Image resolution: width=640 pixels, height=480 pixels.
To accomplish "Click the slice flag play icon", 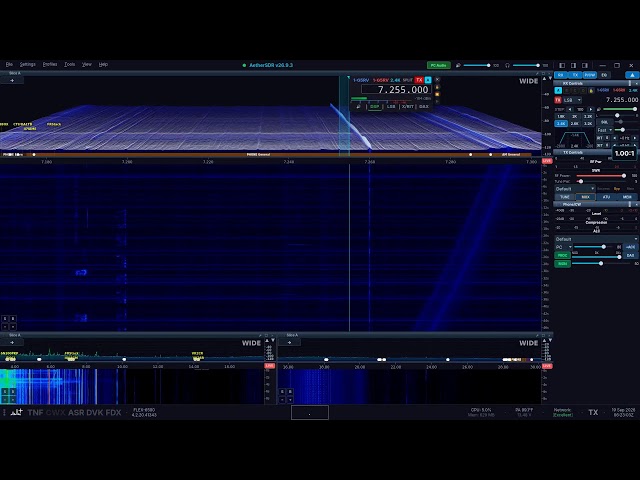I will [437, 101].
